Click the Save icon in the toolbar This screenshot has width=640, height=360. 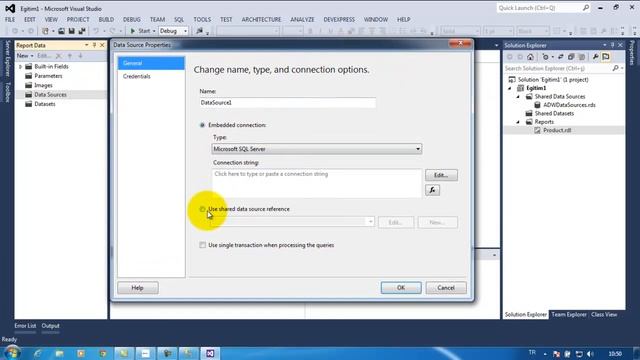click(x=71, y=31)
